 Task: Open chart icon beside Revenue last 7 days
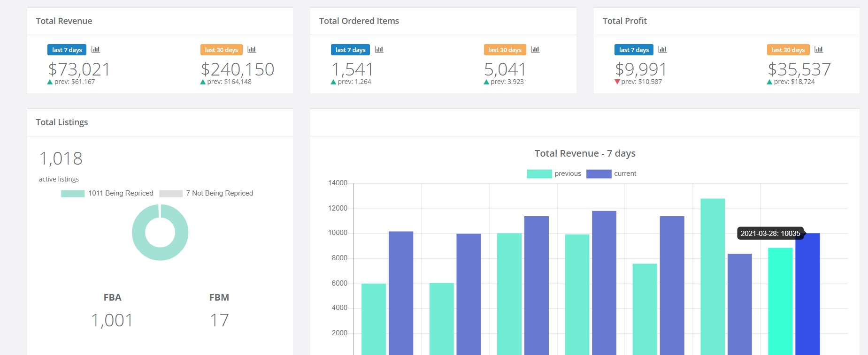tap(96, 49)
